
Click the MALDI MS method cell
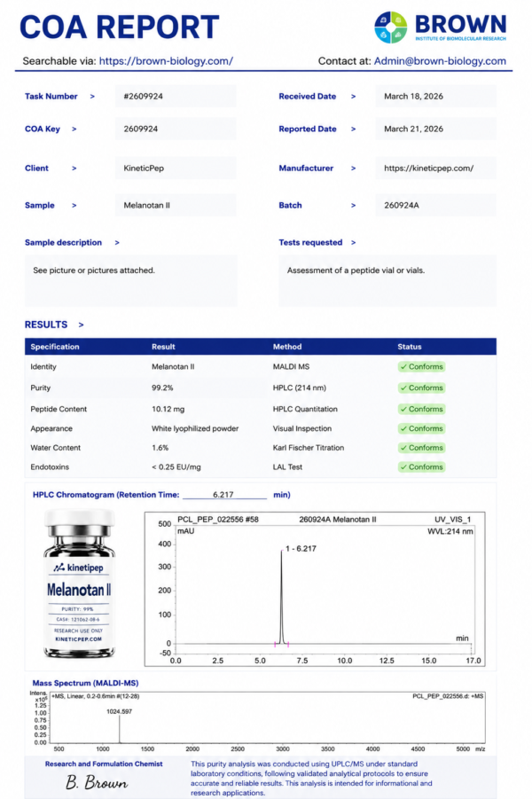[x=291, y=367]
